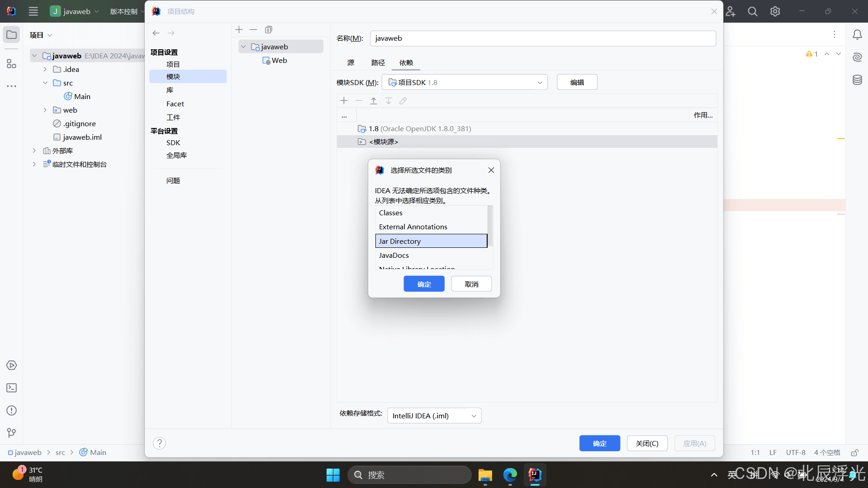
Task: Open the 项目 view dropdown
Action: [x=41, y=35]
